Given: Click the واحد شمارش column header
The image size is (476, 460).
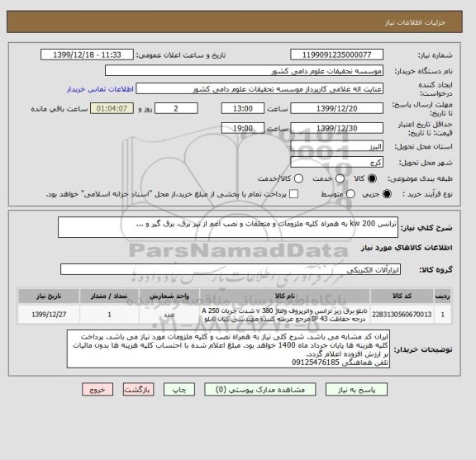Looking at the screenshot, I should 169,296.
